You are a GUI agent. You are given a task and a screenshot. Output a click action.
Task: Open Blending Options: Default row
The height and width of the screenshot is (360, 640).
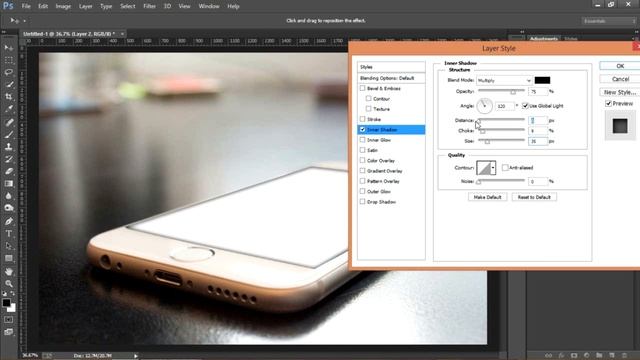pyautogui.click(x=391, y=78)
